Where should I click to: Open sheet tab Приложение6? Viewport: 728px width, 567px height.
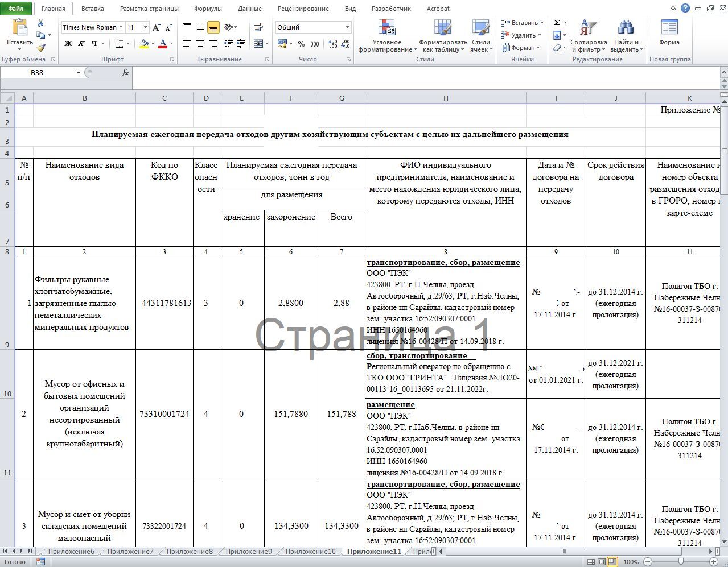point(71,551)
